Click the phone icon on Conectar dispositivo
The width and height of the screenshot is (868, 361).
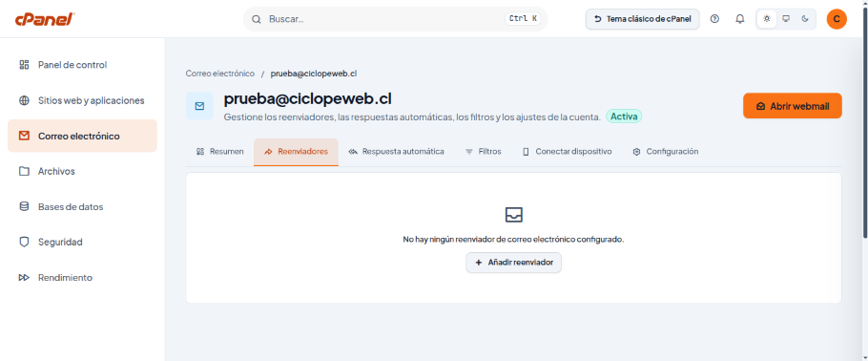pyautogui.click(x=526, y=152)
